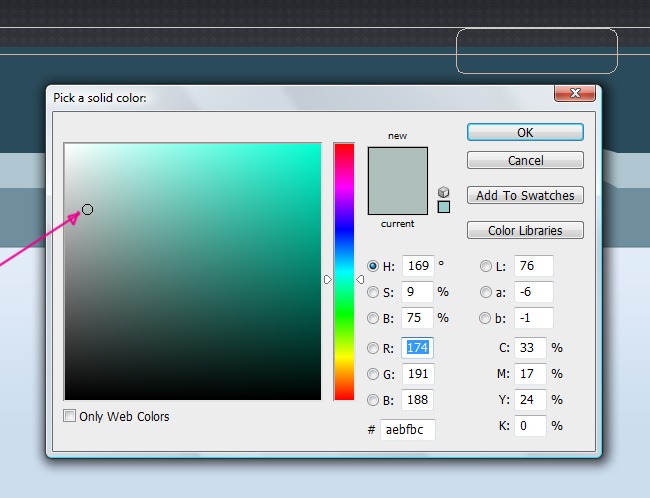Screen dimensions: 650x498
Task: Click the small web-safe color swatch below the cube
Action: [444, 207]
